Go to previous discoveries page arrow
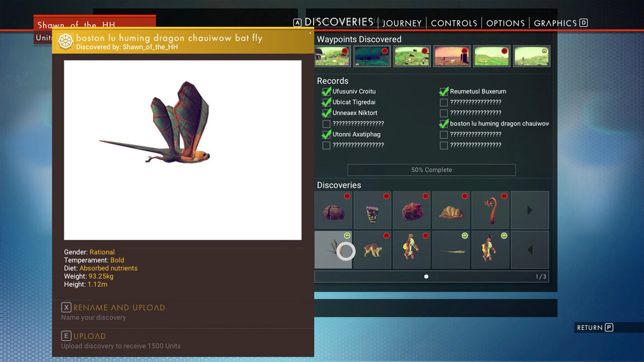This screenshot has width=644, height=362. [530, 250]
